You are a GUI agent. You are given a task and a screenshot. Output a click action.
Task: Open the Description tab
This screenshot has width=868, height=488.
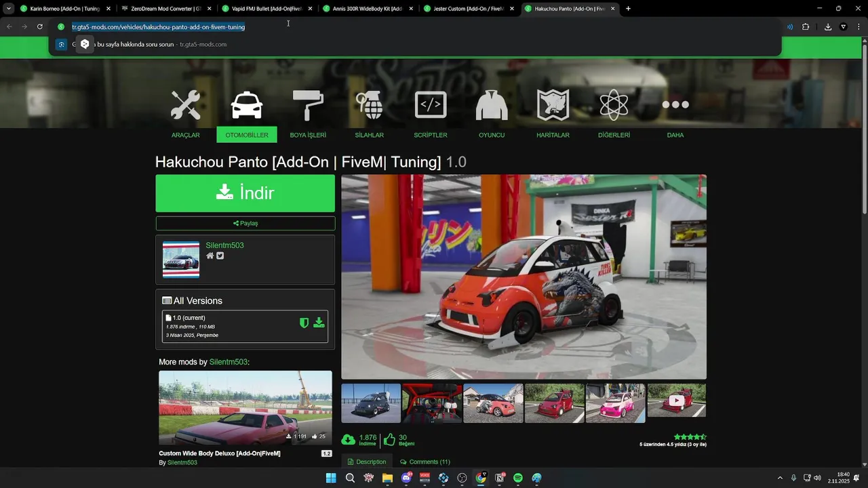tap(367, 462)
